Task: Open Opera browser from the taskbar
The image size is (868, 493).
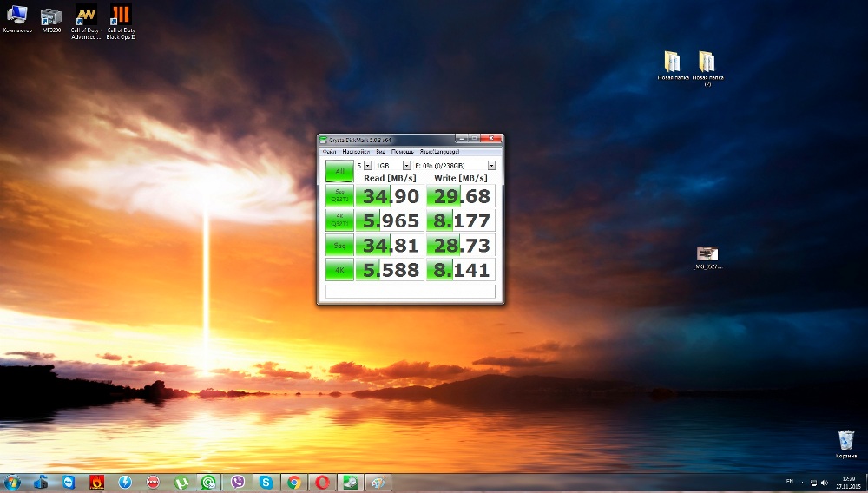Action: coord(322,483)
